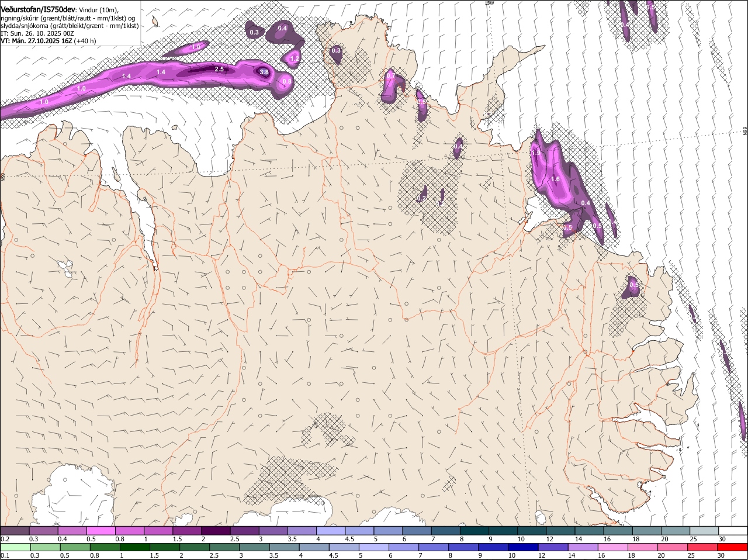This screenshot has height=560, width=748.
Task: Click the 12 label in the top legend row
Action: pyautogui.click(x=550, y=539)
